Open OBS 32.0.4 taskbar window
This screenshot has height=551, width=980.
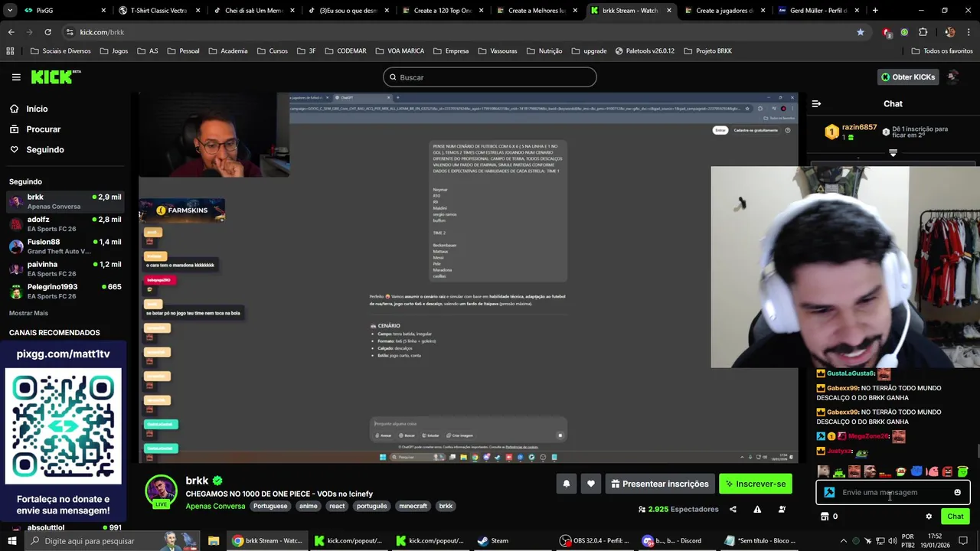coord(595,541)
